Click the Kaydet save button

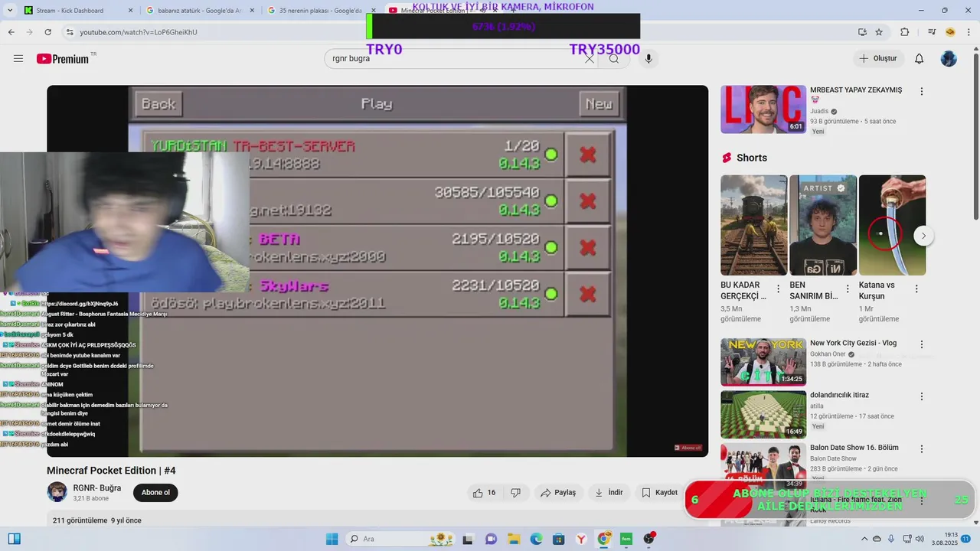tap(659, 493)
